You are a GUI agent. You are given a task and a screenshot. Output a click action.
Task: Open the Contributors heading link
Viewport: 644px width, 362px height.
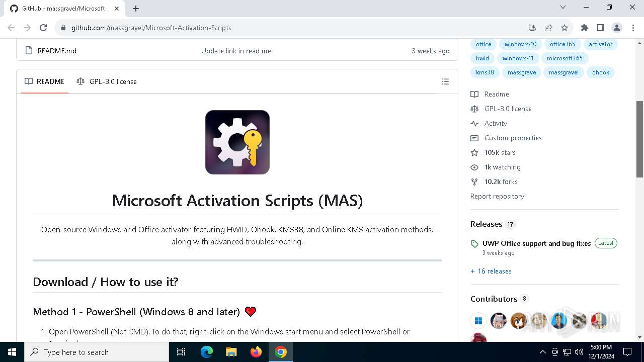494,299
